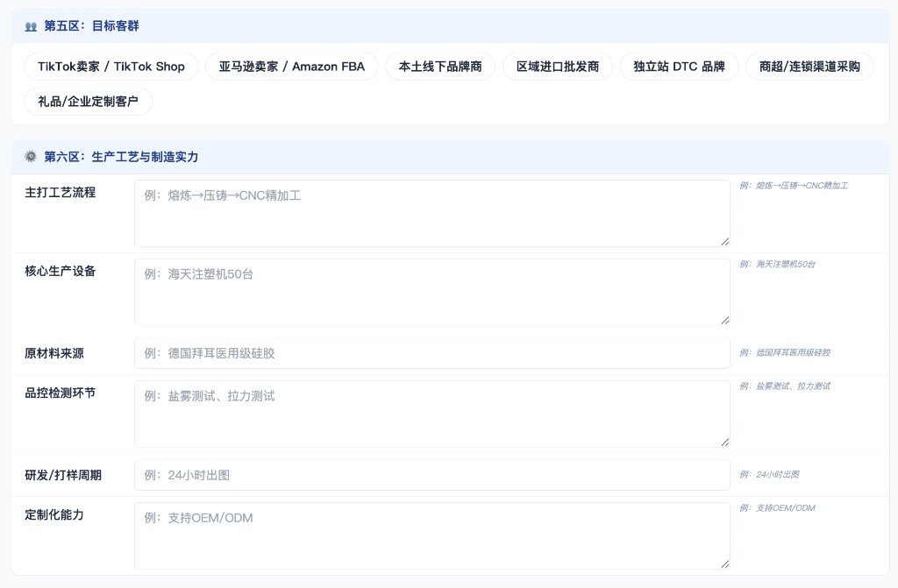
Task: Click the 主打工艺流程 label
Action: 61,193
